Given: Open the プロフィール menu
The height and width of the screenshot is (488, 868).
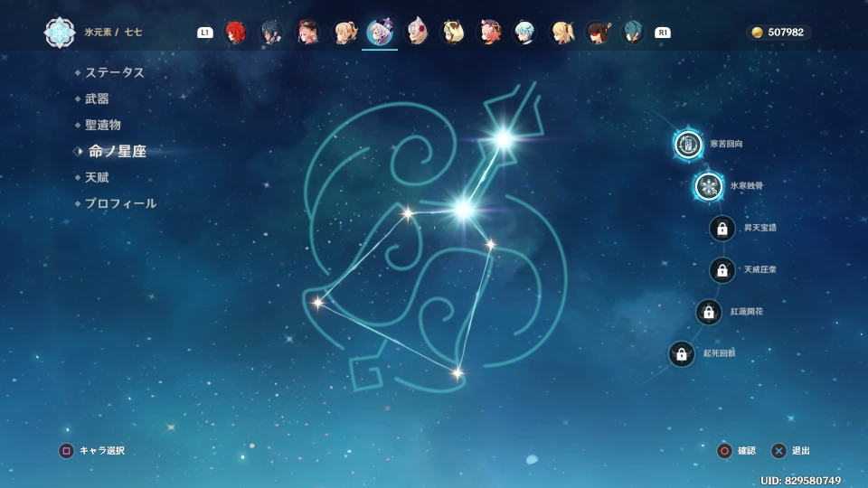Looking at the screenshot, I should tap(120, 203).
